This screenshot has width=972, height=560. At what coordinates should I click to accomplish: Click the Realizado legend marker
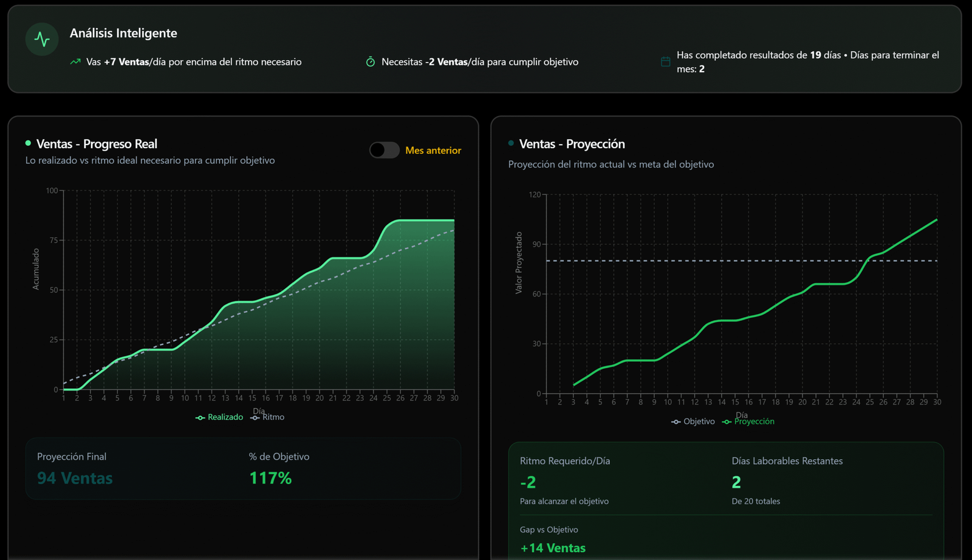click(200, 417)
